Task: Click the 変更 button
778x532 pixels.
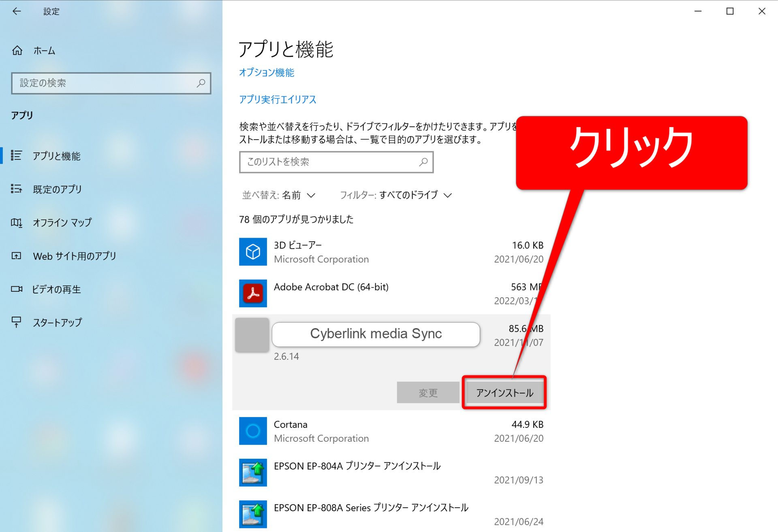Action: (x=428, y=393)
